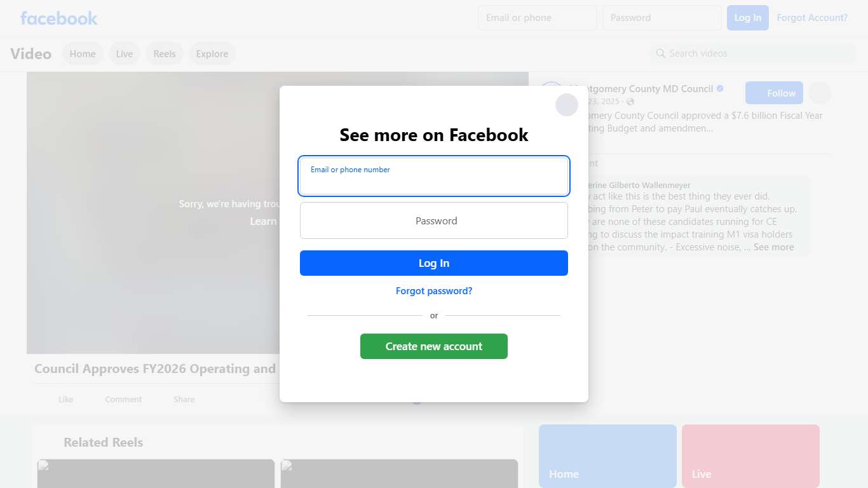Follow Montgomery County MD Council

coord(774,93)
